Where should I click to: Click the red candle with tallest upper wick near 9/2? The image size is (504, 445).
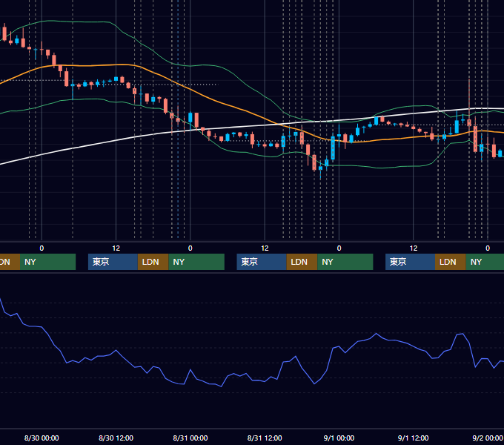[x=469, y=122]
